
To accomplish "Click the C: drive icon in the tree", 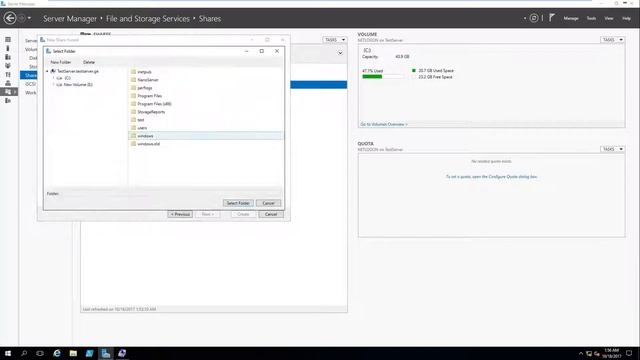I will click(x=59, y=78).
